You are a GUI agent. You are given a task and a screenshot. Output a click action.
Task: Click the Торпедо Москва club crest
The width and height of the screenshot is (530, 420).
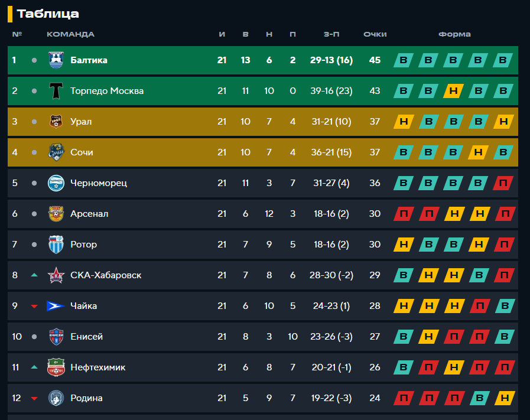tap(56, 91)
